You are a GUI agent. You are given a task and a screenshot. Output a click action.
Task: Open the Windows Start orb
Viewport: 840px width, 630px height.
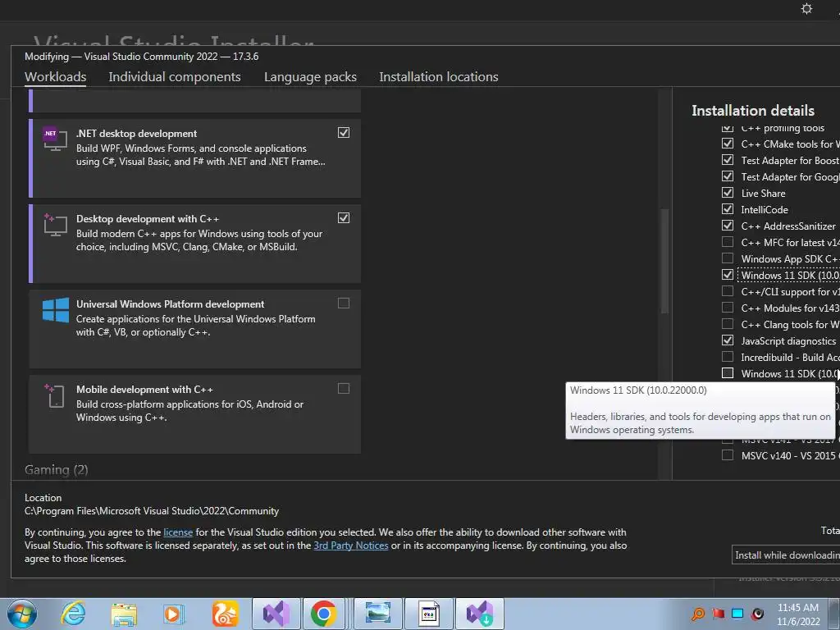(22, 614)
